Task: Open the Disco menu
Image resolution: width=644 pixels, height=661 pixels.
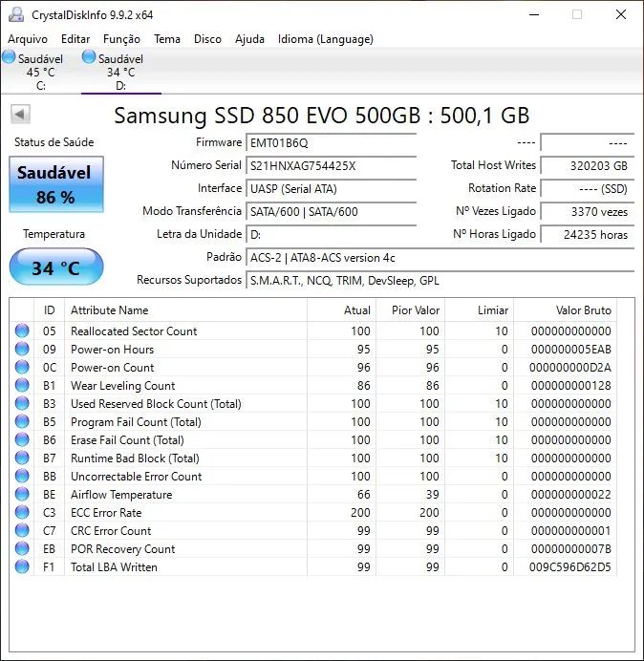Action: coord(208,39)
